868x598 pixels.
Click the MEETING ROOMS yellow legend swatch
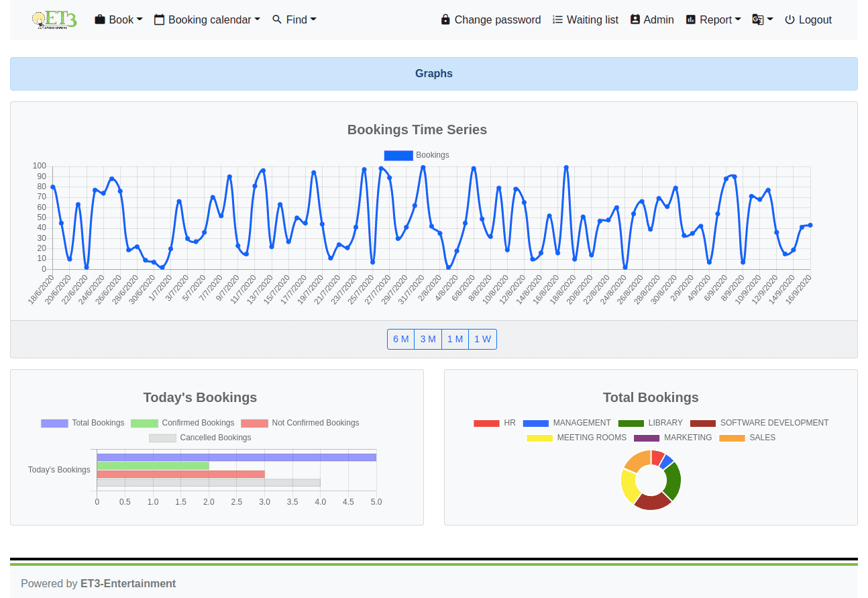(540, 438)
